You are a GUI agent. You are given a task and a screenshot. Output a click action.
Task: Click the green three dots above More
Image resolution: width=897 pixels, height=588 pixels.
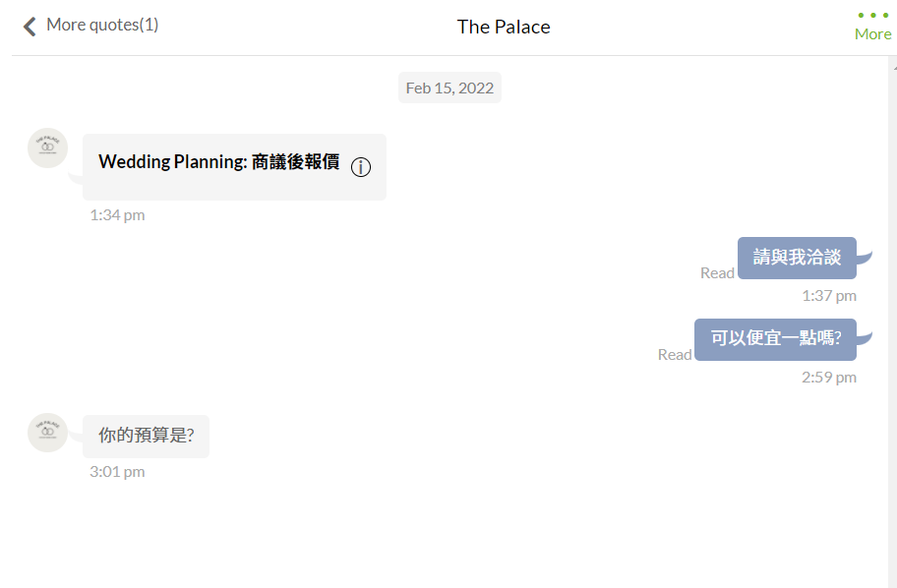[x=873, y=16]
